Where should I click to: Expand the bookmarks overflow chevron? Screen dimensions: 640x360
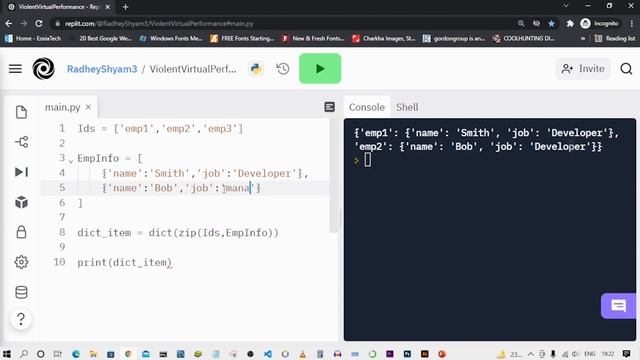pyautogui.click(x=582, y=38)
